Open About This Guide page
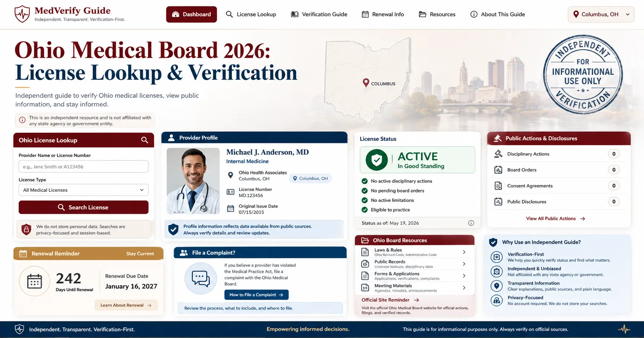Viewport: 644px width, 338px height. (x=498, y=15)
